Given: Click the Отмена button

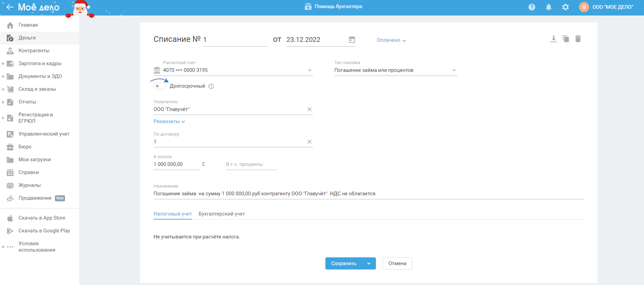Looking at the screenshot, I should [x=397, y=263].
